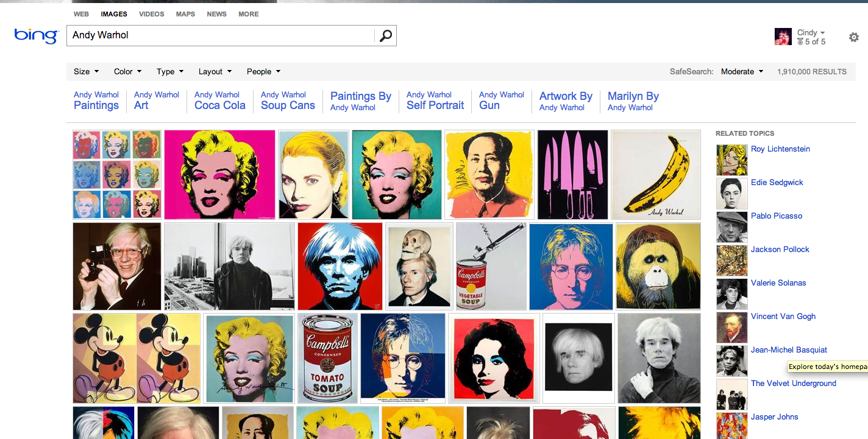Click Jasper Johns related topic thumbnail
868x439 pixels.
[731, 426]
